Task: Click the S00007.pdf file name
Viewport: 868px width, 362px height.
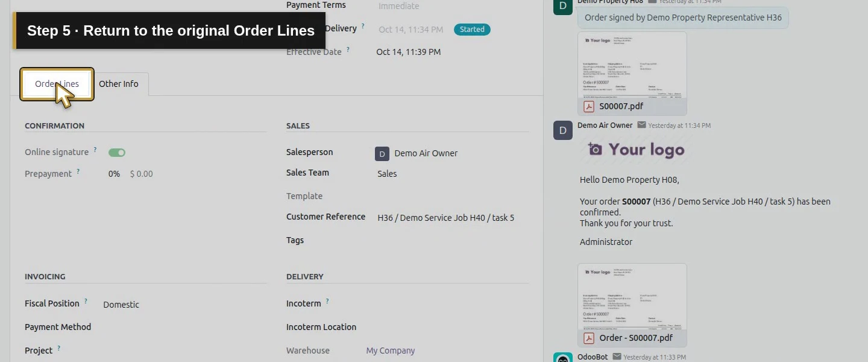Action: pos(621,106)
